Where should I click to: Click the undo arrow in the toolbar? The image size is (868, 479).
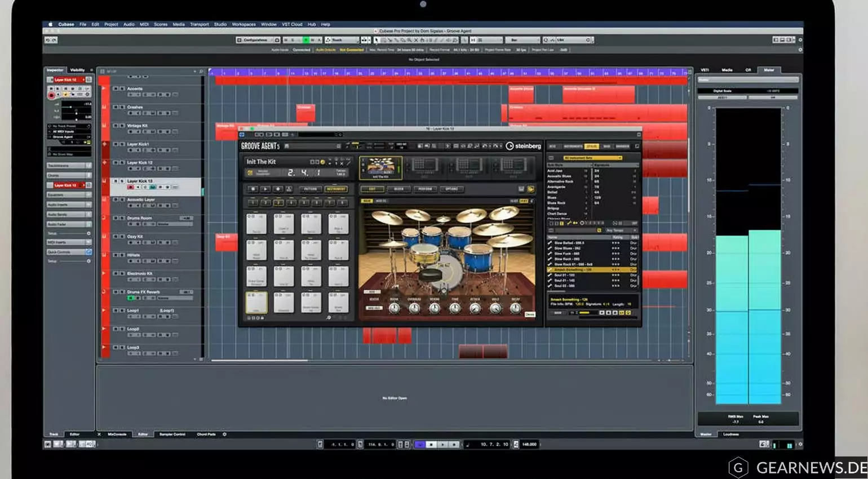pyautogui.click(x=48, y=40)
